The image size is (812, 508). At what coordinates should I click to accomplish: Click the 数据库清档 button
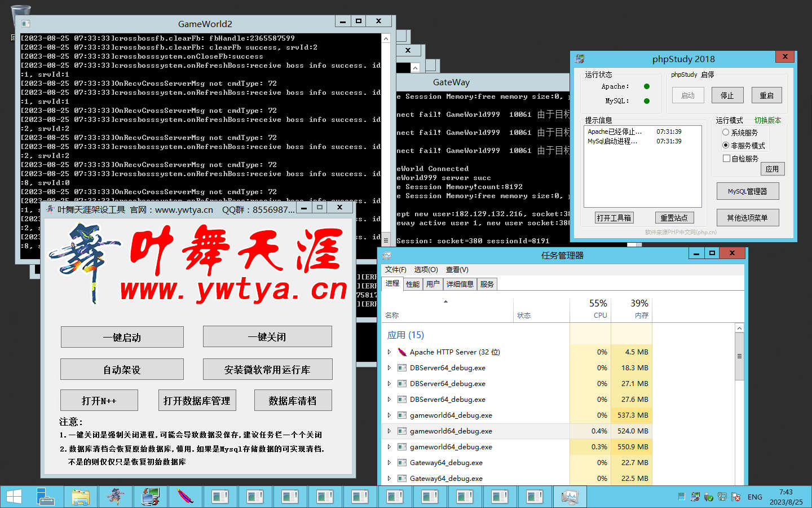pyautogui.click(x=293, y=400)
